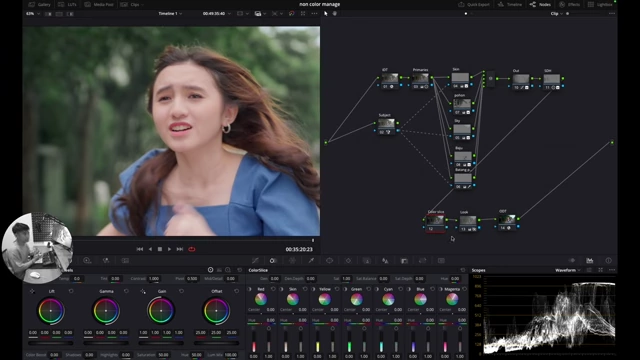Toggle the Cyan slice enable icon

tap(377, 289)
